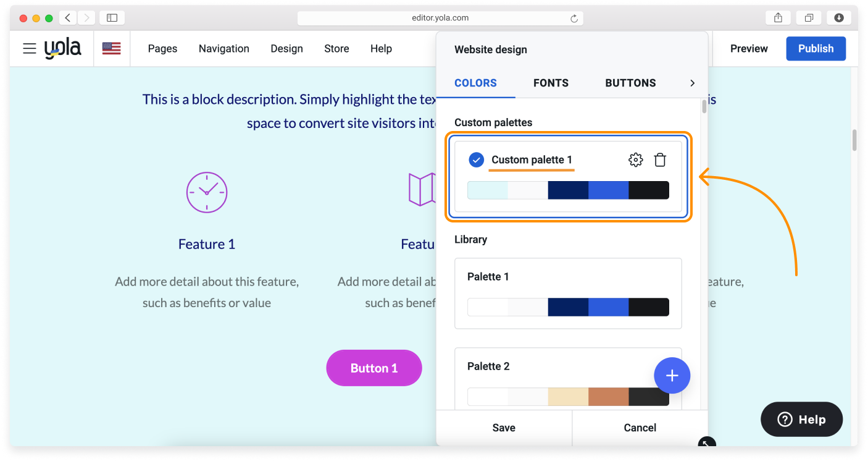
Task: Click the clock icon above Feature 1
Action: pyautogui.click(x=207, y=192)
